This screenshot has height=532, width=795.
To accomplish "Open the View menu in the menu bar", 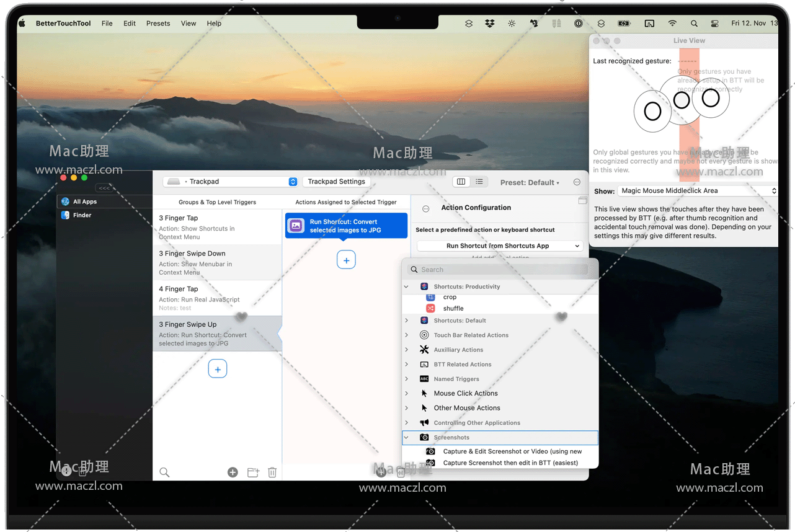I will click(189, 24).
